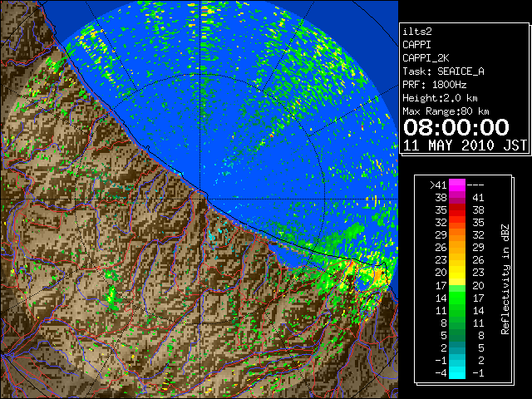Pick the red 35–38 dBZ swatch

coord(457,210)
